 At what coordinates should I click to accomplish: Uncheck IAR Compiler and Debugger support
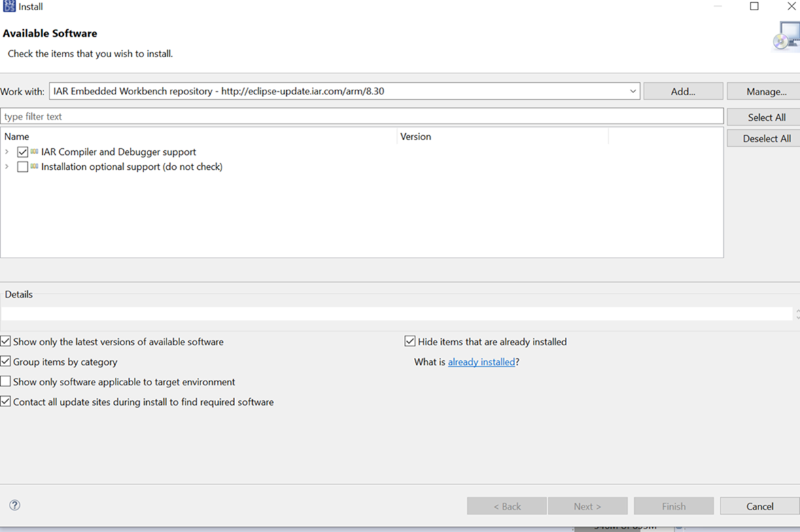click(x=22, y=152)
